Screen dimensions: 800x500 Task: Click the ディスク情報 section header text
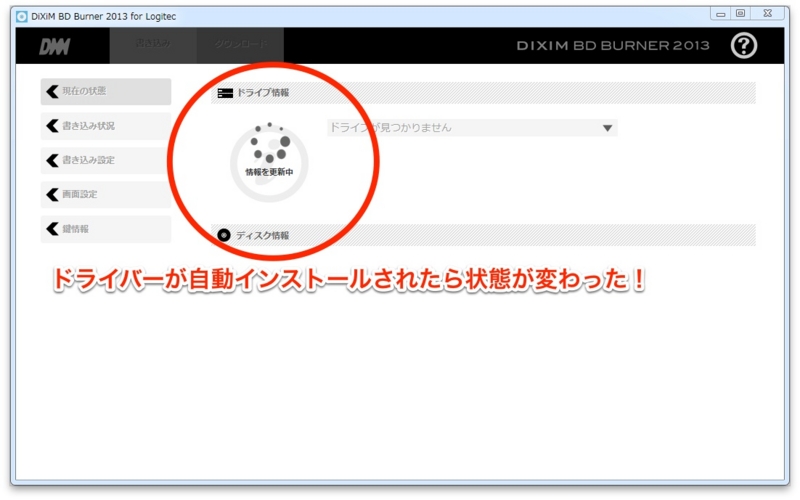coord(263,236)
